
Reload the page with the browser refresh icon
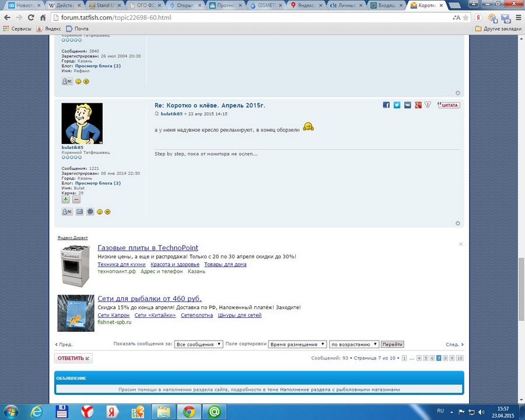point(43,17)
